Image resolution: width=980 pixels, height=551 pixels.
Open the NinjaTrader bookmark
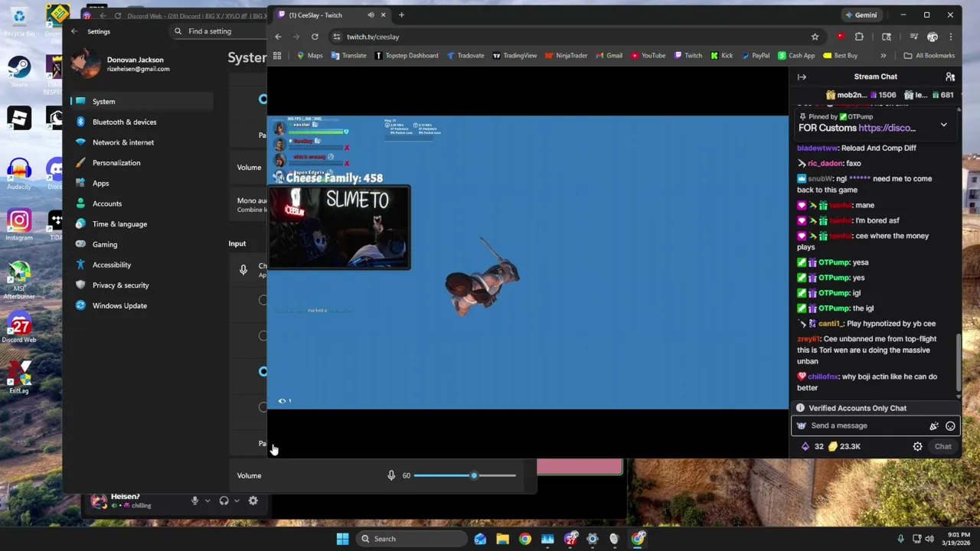click(x=566, y=55)
